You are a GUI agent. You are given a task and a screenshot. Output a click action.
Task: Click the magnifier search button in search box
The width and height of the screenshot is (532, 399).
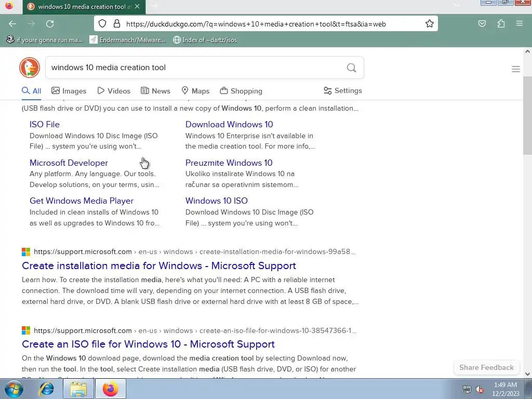click(x=352, y=68)
